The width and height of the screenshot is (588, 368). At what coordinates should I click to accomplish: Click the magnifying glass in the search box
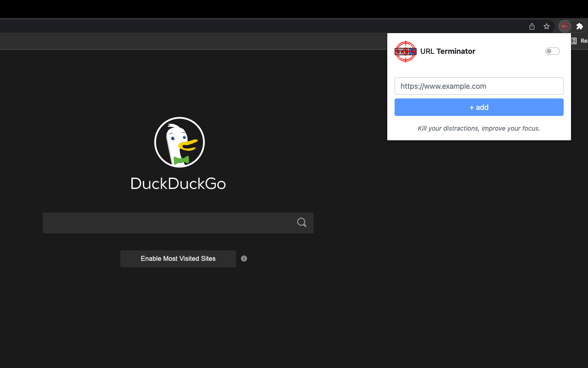(x=301, y=222)
